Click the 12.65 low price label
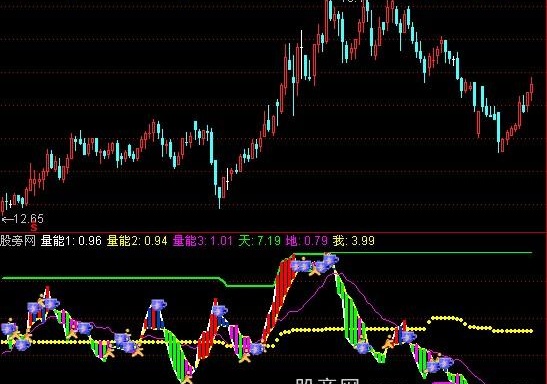The height and width of the screenshot is (384, 547). (x=23, y=219)
